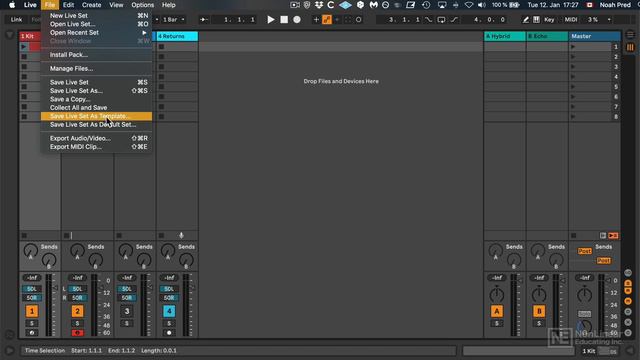Select Manage Files menu entry
The height and width of the screenshot is (360, 640).
click(x=96, y=69)
